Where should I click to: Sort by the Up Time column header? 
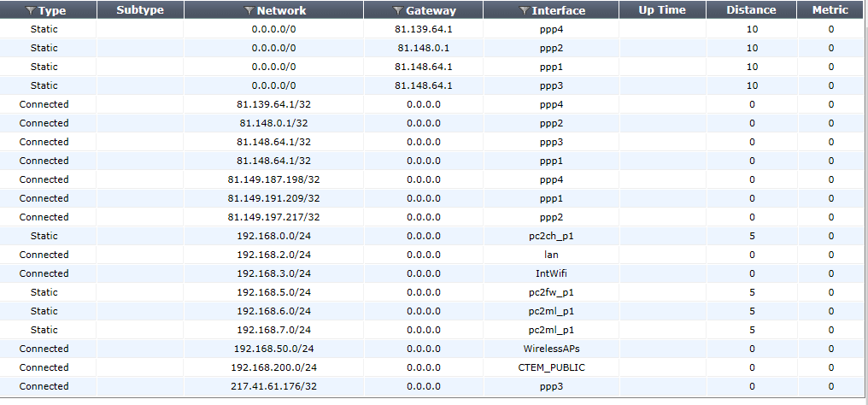point(662,10)
